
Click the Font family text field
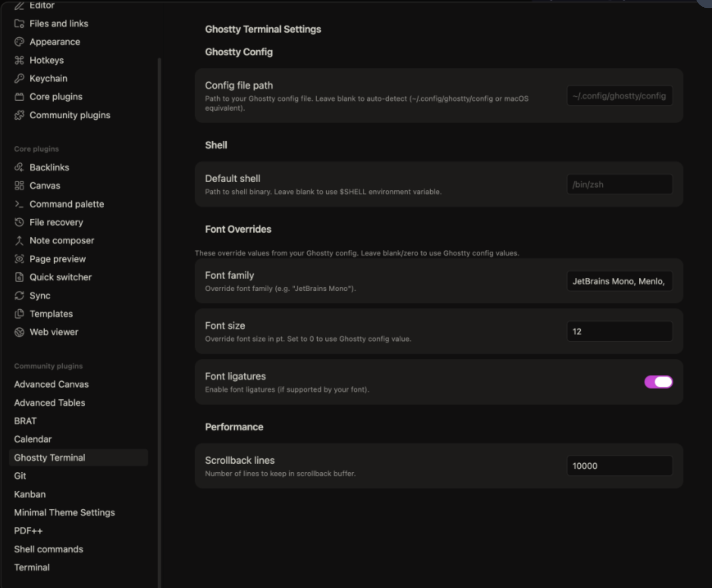coord(620,281)
